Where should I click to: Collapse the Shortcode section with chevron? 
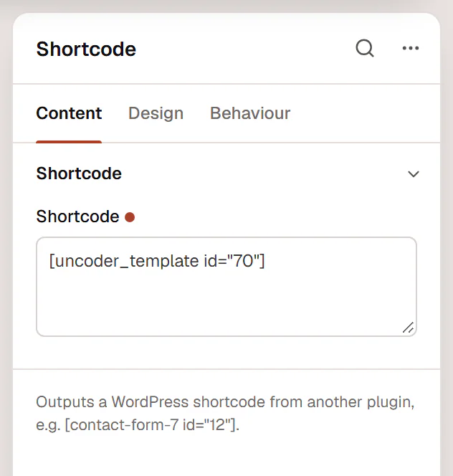[414, 174]
